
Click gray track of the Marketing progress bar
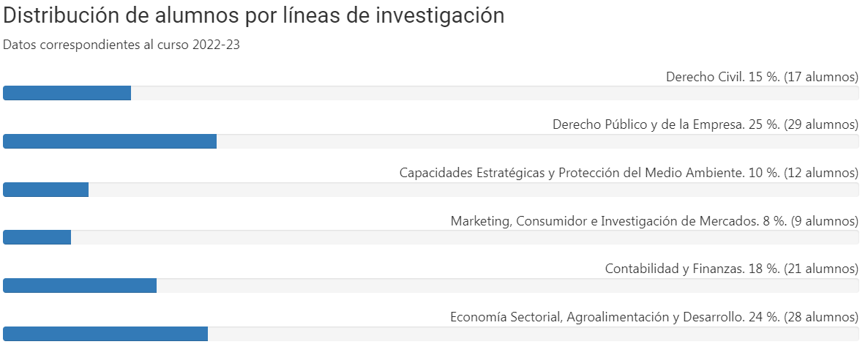tap(464, 238)
